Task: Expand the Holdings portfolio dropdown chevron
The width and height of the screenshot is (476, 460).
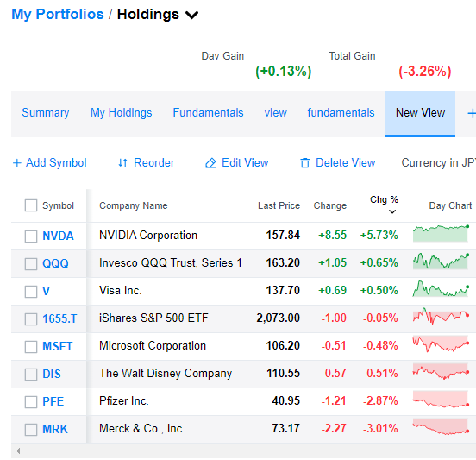Action: pos(191,15)
